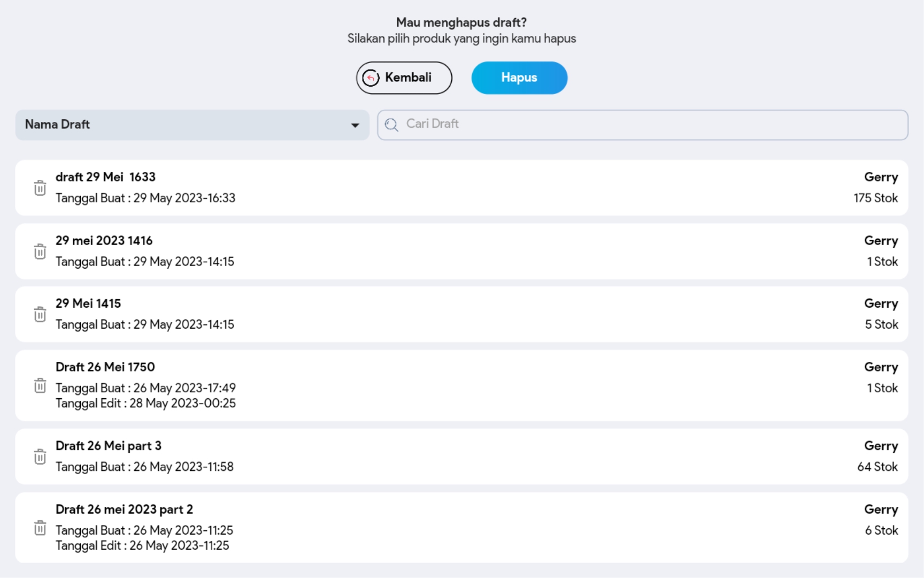Pick Draft 26 mei 2023 part 2 title
Screen dimensions: 924x578
click(x=124, y=509)
